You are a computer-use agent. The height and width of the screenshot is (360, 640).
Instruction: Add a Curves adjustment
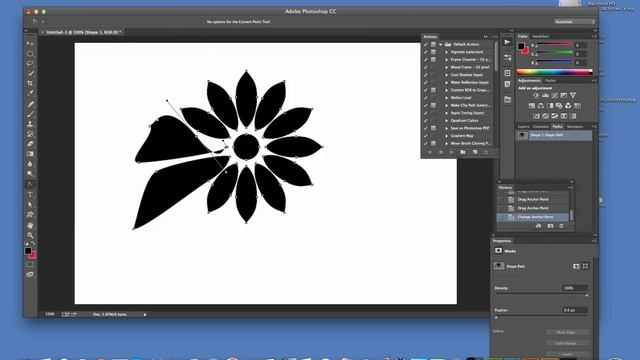(x=555, y=95)
